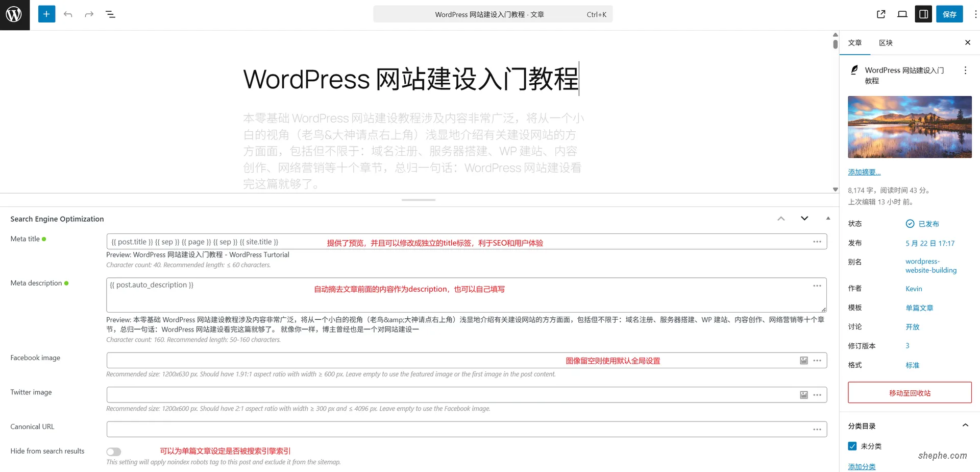Toggle the settings sidebar icon

pos(923,14)
